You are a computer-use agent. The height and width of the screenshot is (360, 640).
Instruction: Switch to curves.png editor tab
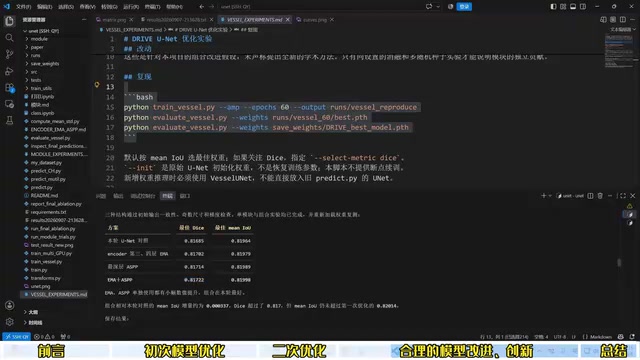point(315,20)
